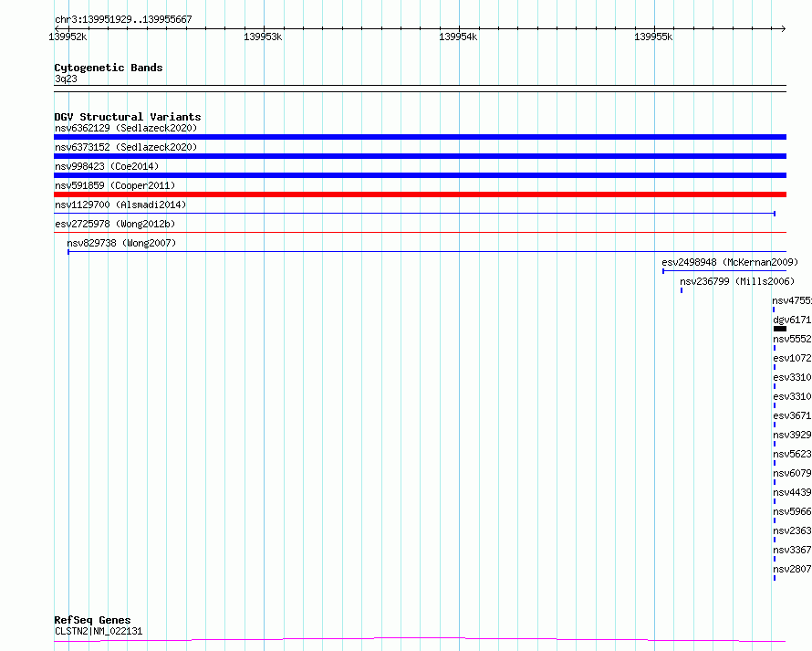This screenshot has width=812, height=651.
Task: Open the nsv998423 (Coe2014) variant label
Action: (x=107, y=166)
